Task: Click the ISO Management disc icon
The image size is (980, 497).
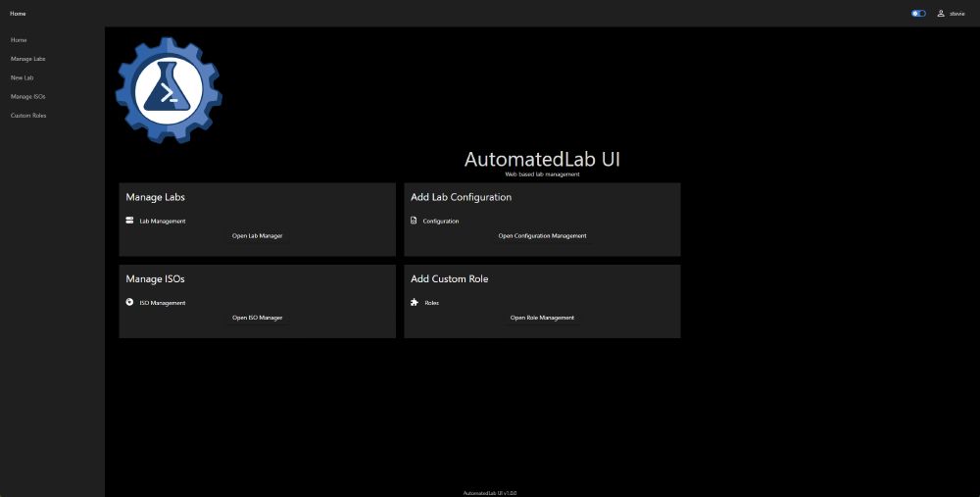Action: point(129,302)
